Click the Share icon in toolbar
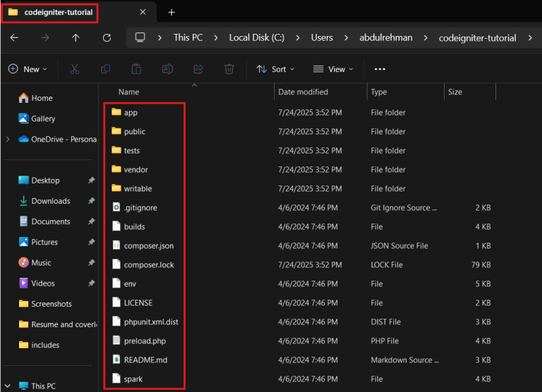 click(198, 69)
